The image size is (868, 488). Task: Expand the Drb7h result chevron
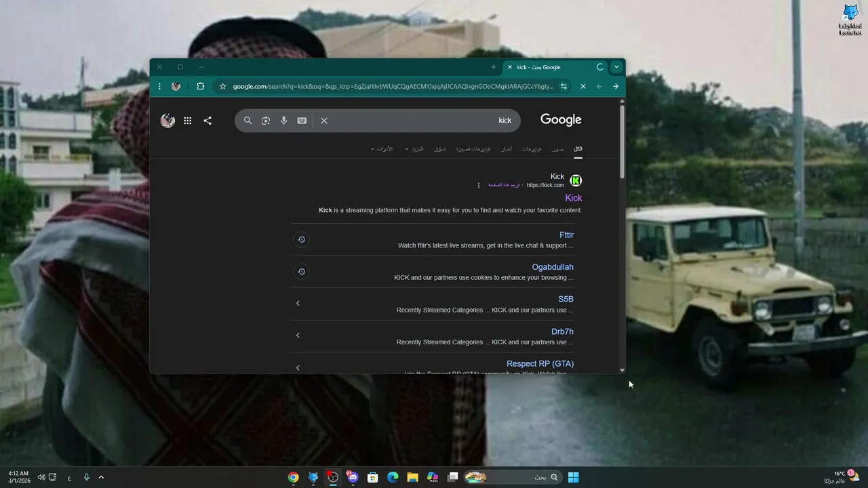(x=298, y=335)
